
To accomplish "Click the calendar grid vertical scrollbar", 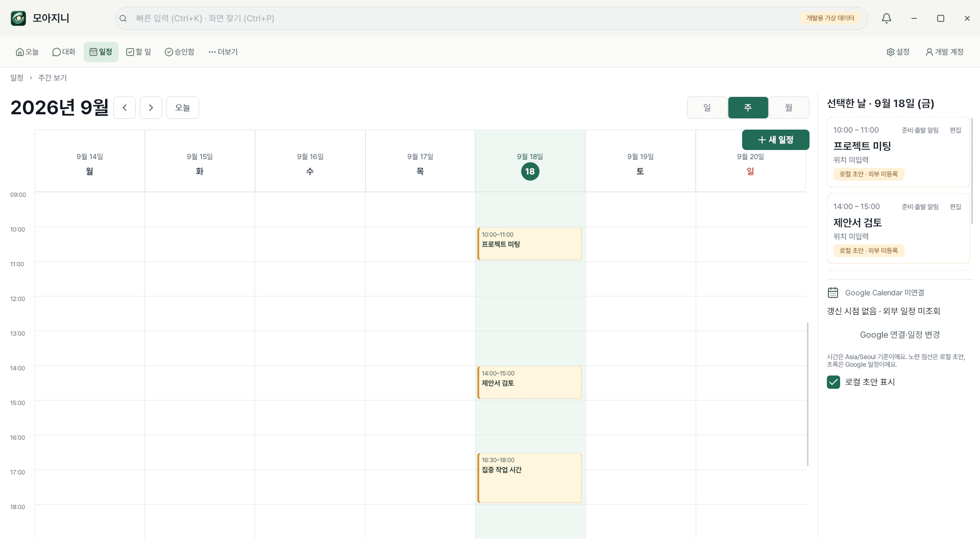I will tap(807, 394).
